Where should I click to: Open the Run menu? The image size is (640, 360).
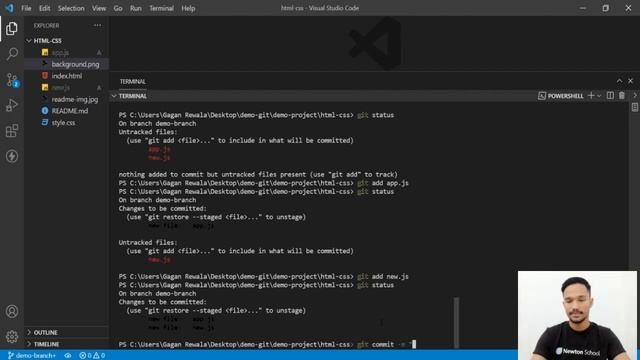point(136,8)
